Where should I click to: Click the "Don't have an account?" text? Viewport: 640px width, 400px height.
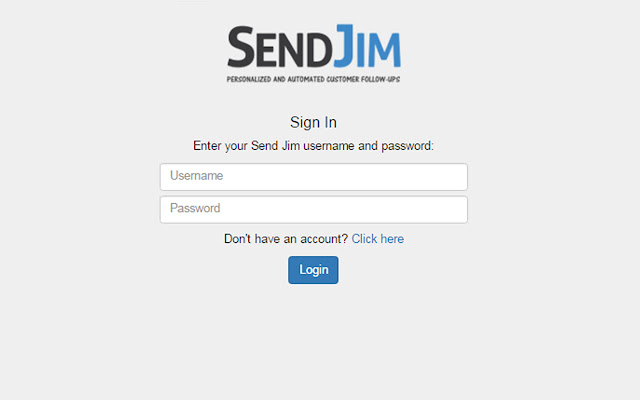coord(286,239)
